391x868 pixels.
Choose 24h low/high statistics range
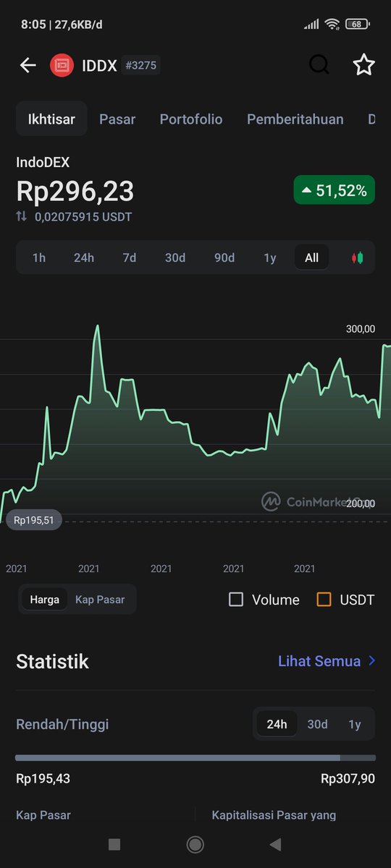point(277,724)
